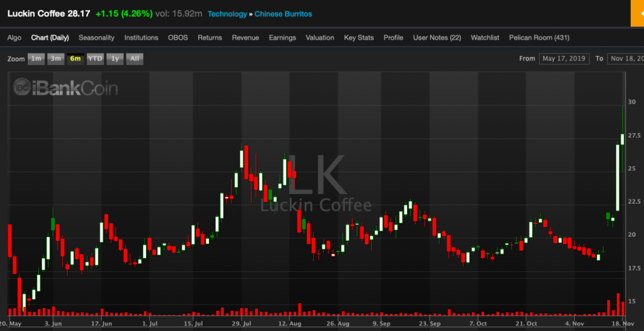
Task: Open the Revenue tab
Action: (246, 38)
